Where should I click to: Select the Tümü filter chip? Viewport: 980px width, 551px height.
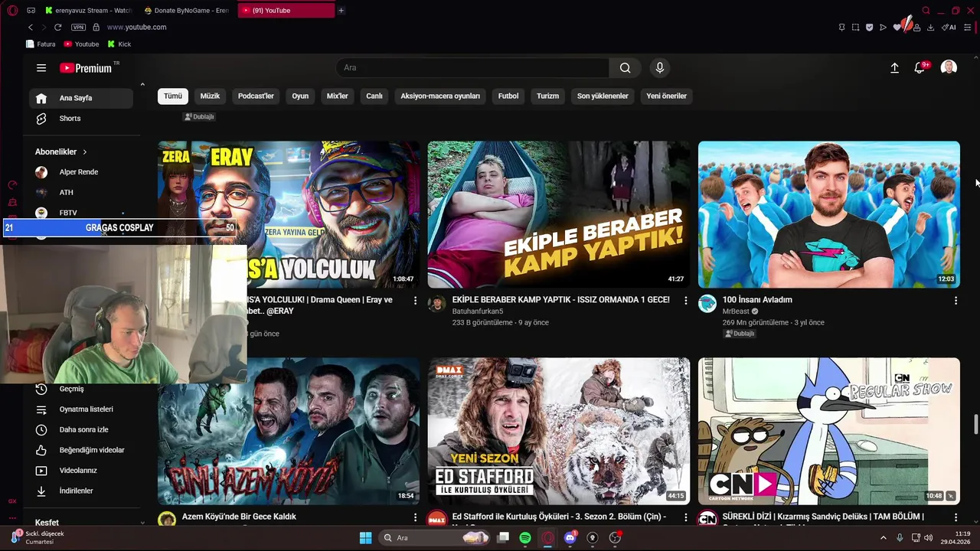click(x=173, y=96)
